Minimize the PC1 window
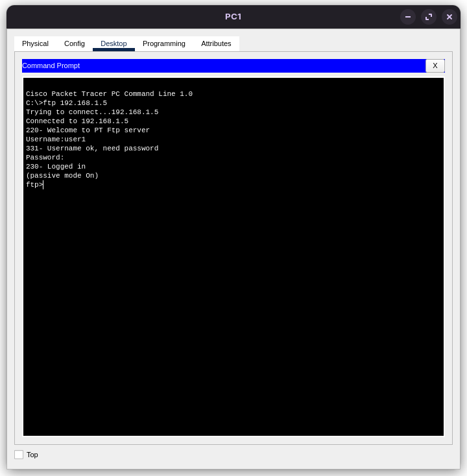 (408, 17)
